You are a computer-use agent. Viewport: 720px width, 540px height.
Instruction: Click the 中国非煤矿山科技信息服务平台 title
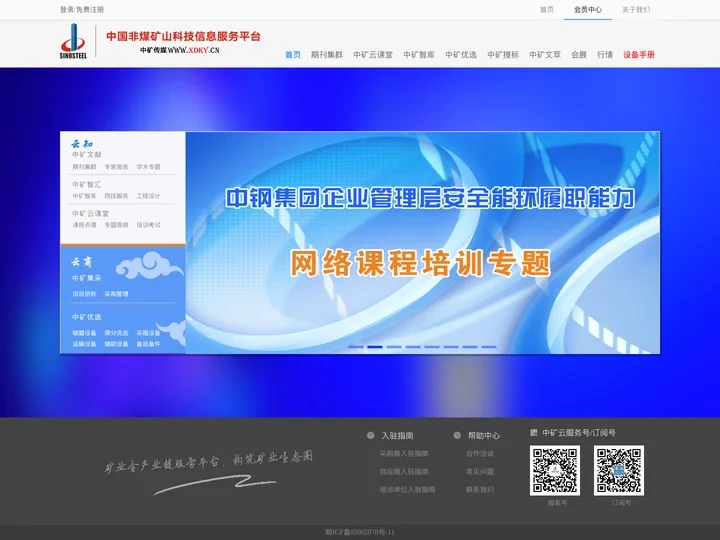point(183,36)
